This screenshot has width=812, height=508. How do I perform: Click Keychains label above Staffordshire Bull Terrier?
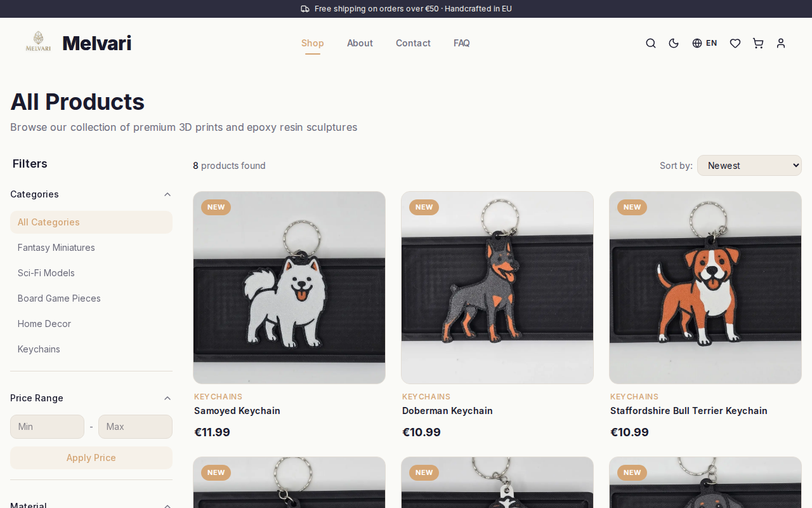click(634, 397)
